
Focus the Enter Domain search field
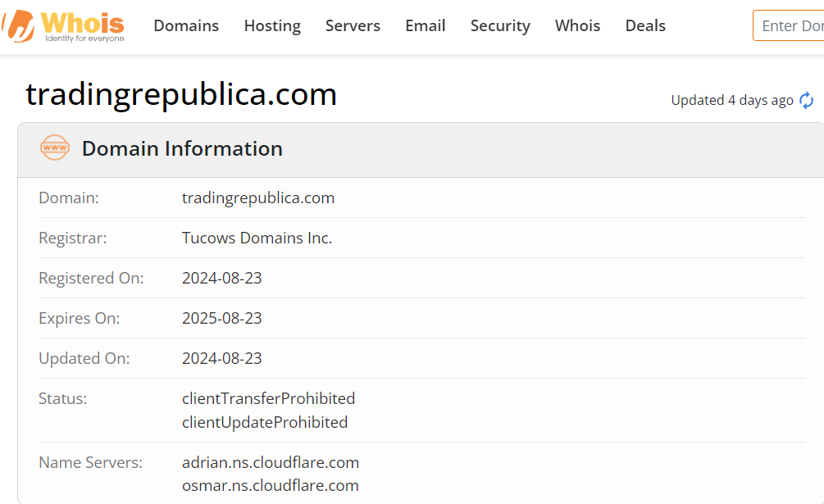788,25
